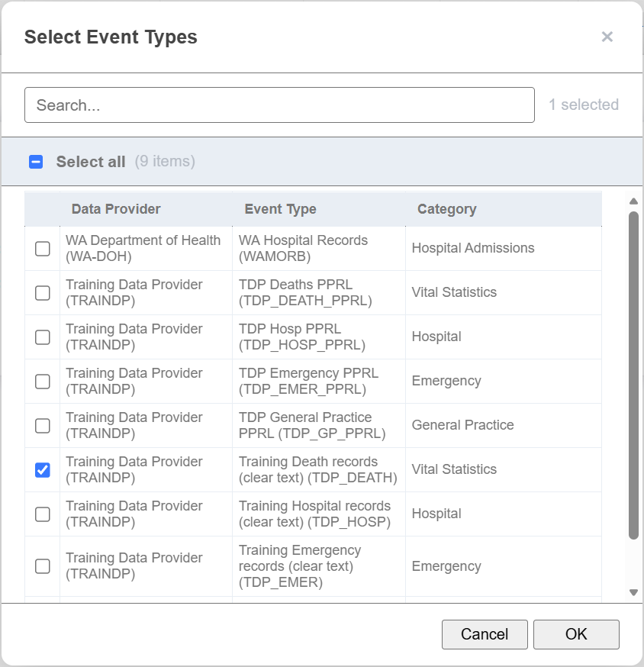Close the Select Event Types dialog

tap(607, 37)
